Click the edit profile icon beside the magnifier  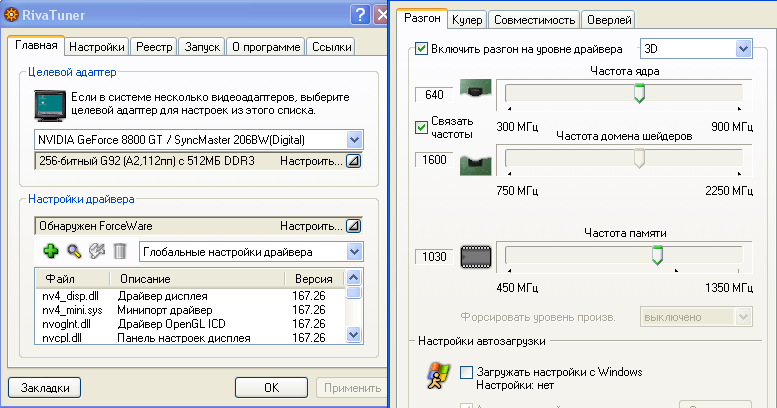point(97,251)
